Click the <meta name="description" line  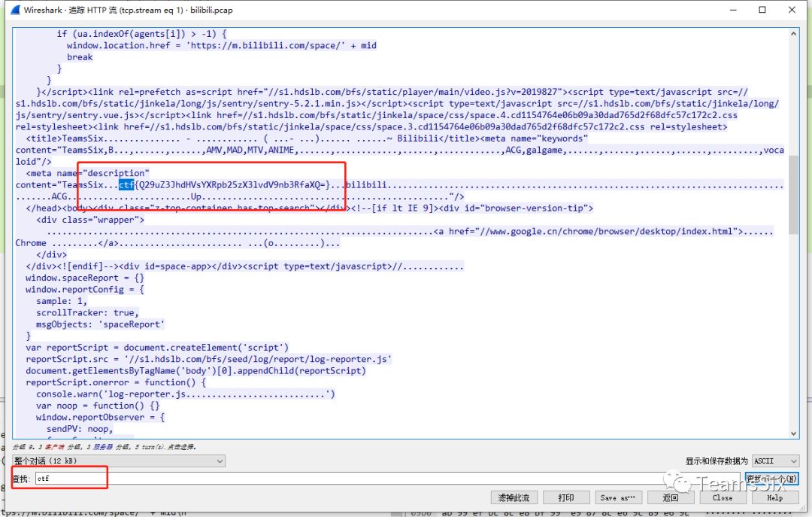(x=87, y=173)
